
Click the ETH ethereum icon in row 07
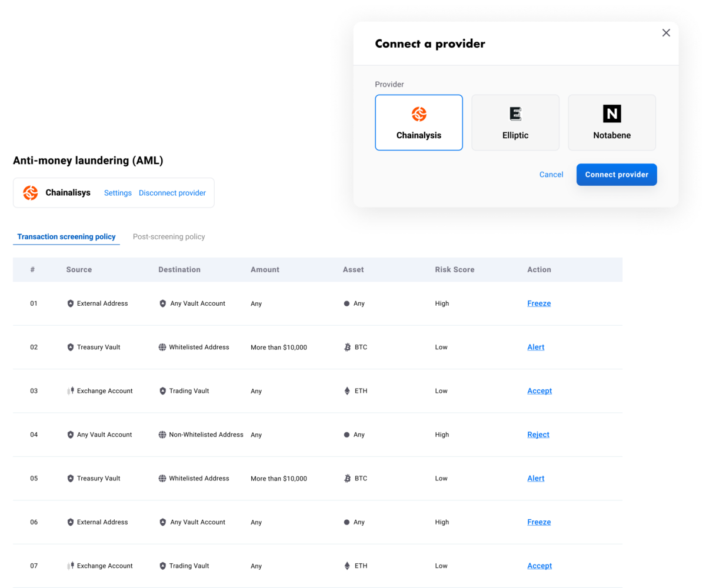[347, 566]
